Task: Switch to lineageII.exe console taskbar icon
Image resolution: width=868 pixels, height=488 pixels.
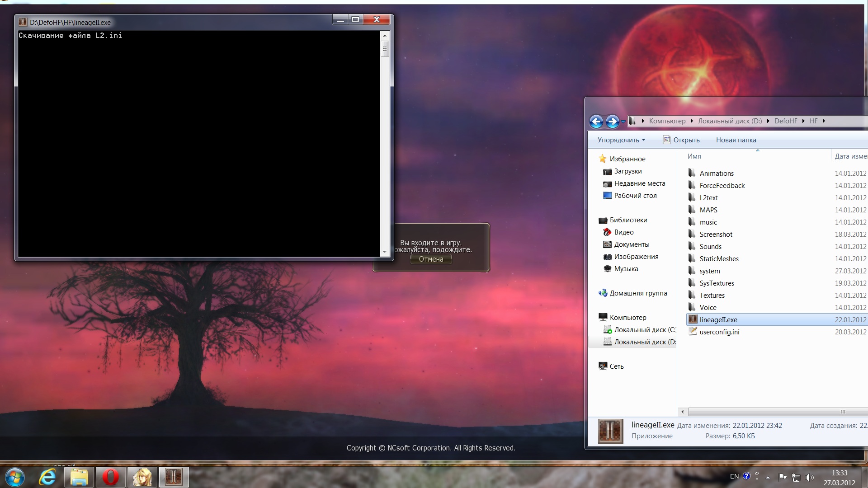Action: click(x=174, y=477)
